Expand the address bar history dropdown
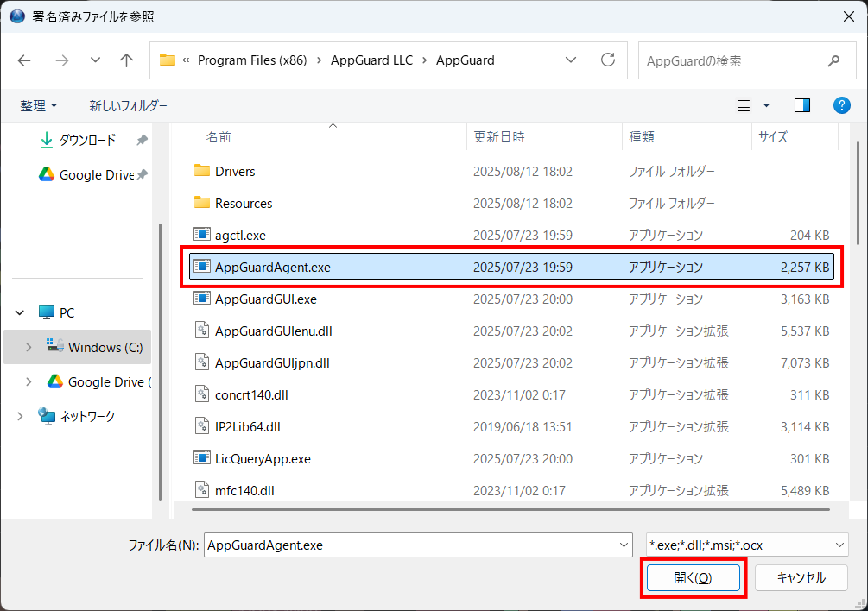This screenshot has width=868, height=611. 571,60
